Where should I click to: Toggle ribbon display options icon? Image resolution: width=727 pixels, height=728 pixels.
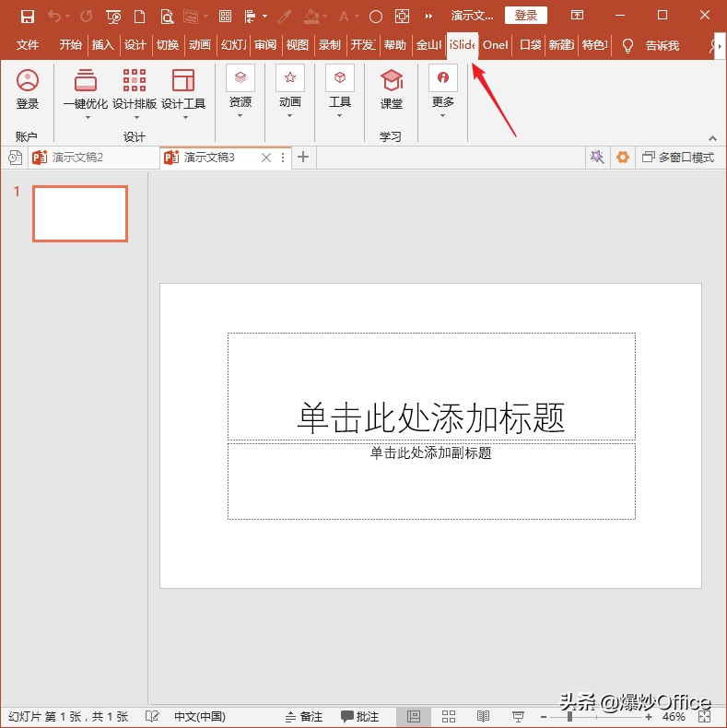(x=577, y=16)
